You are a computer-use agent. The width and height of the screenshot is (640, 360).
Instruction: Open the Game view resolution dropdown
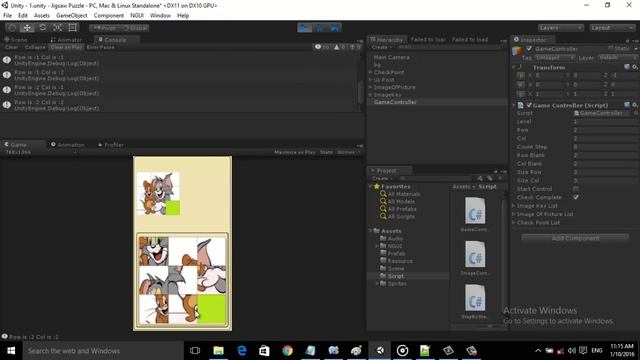point(40,152)
